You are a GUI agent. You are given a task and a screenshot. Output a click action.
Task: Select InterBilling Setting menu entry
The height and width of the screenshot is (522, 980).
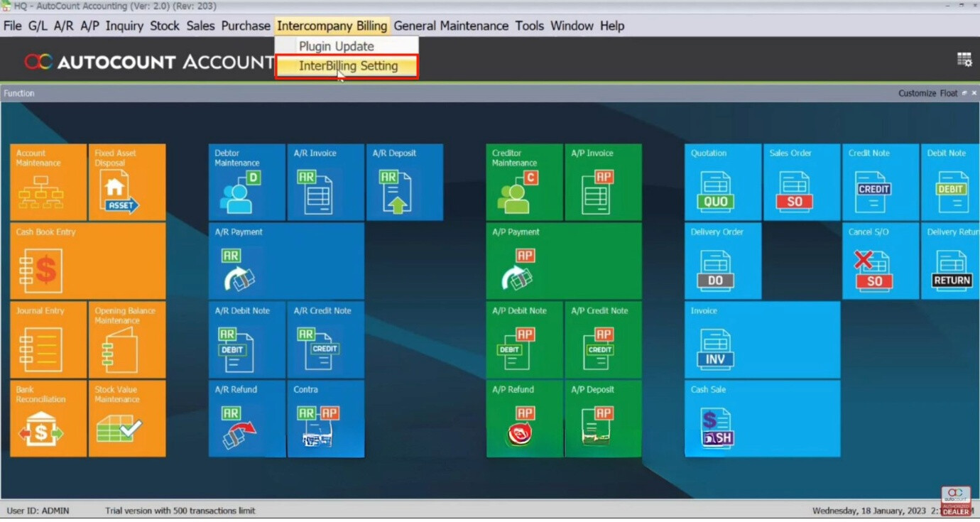click(x=347, y=66)
